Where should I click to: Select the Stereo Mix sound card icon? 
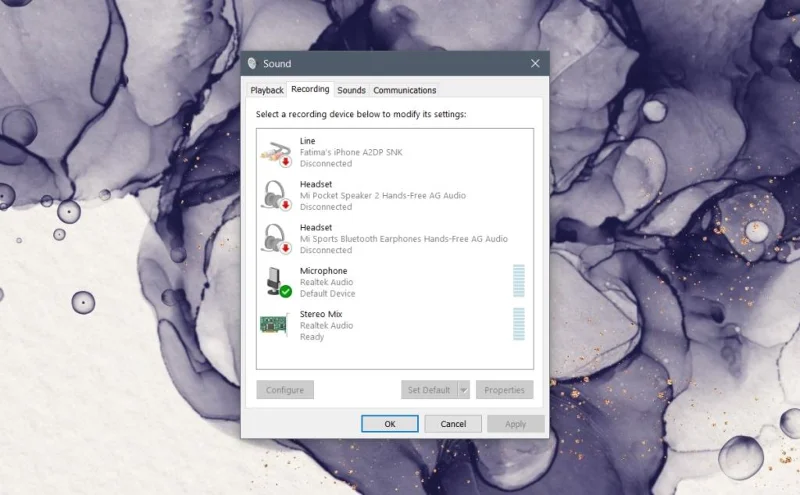(274, 325)
